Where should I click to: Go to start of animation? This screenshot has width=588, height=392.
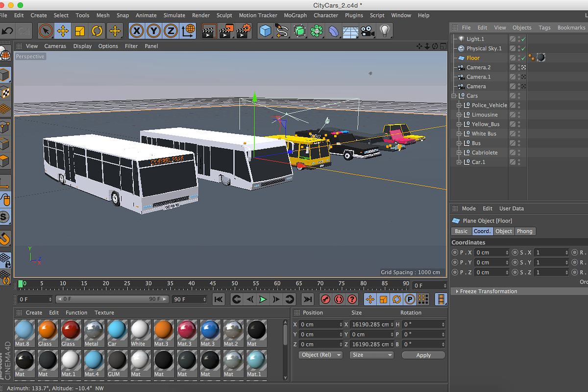coord(219,299)
